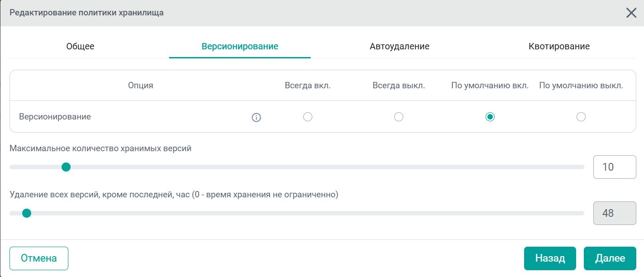Click the version deletion hours slider handle
644x277 pixels.
[x=27, y=213]
